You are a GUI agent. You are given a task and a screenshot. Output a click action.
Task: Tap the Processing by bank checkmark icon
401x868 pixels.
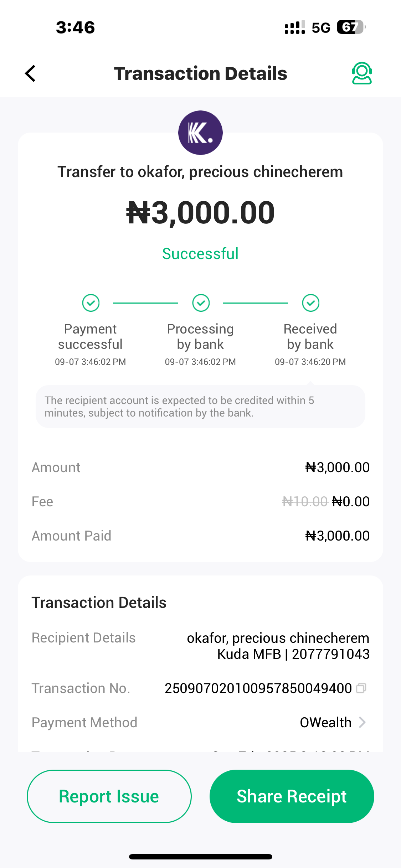click(201, 303)
